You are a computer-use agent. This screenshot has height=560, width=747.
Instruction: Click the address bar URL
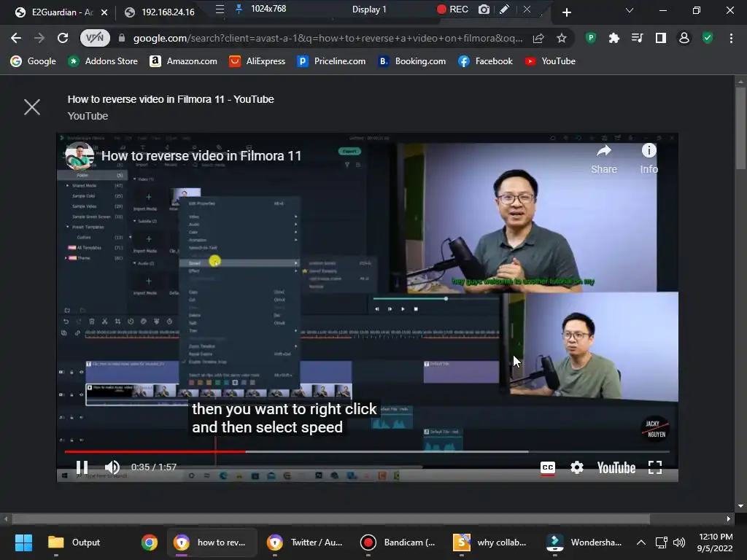328,38
